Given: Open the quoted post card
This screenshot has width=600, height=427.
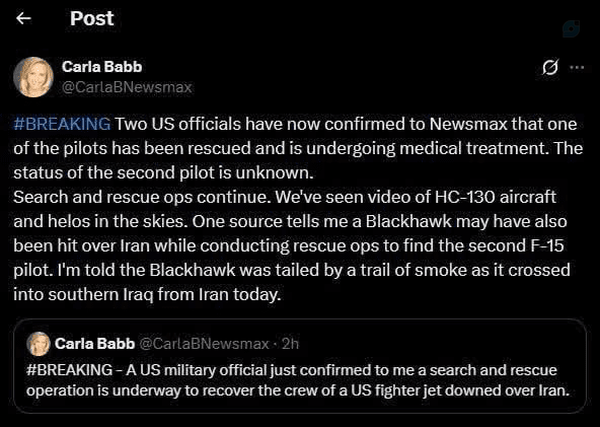Looking at the screenshot, I should (300, 366).
